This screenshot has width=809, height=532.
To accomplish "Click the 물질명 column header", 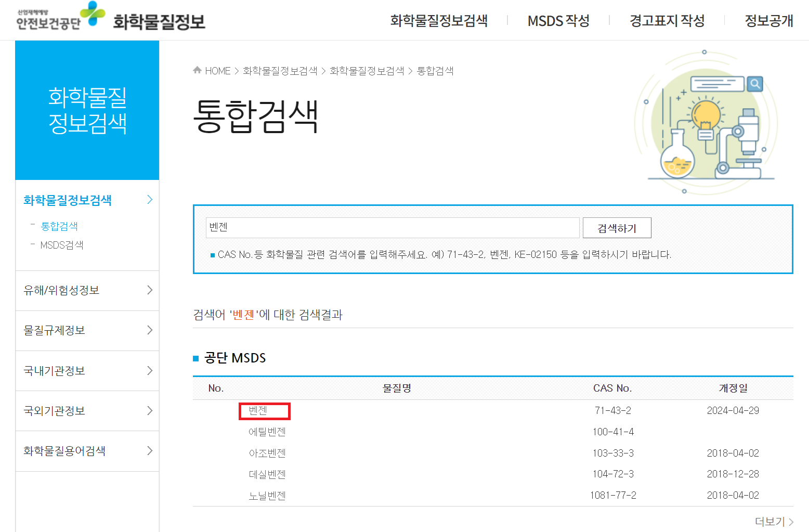I will click(397, 388).
